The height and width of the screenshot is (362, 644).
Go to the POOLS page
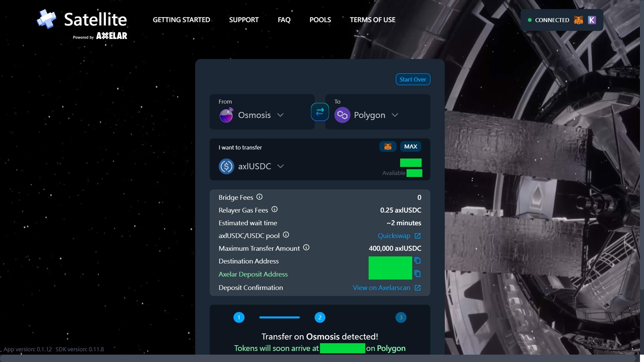pyautogui.click(x=320, y=20)
